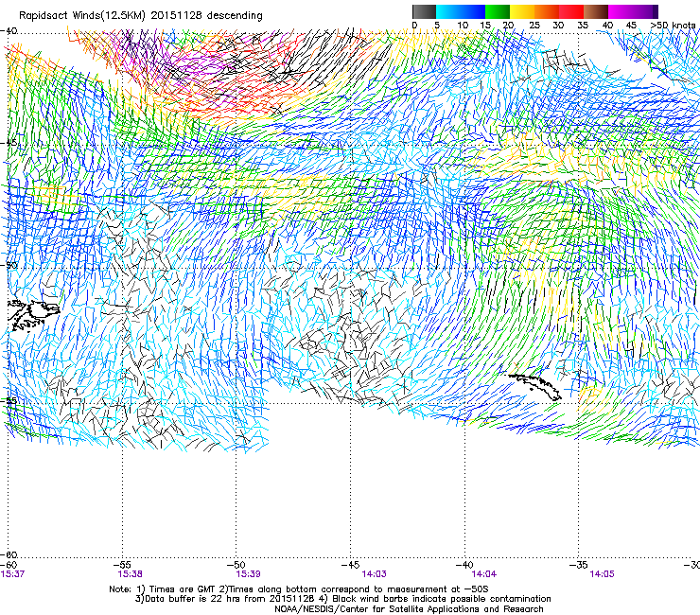This screenshot has height=615, width=700.
Task: Click the -45 longitude label on bottom axis
Action: 350,565
